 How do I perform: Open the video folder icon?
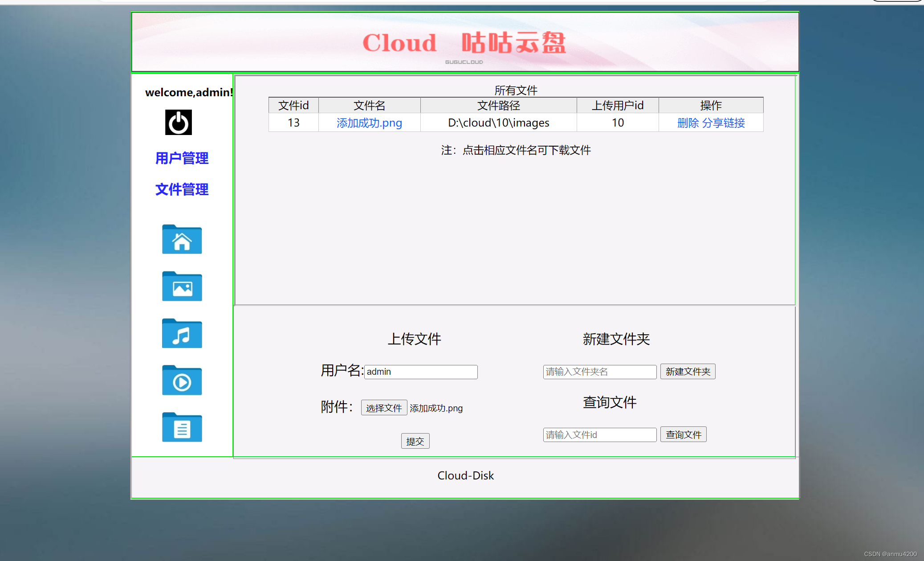coord(182,380)
